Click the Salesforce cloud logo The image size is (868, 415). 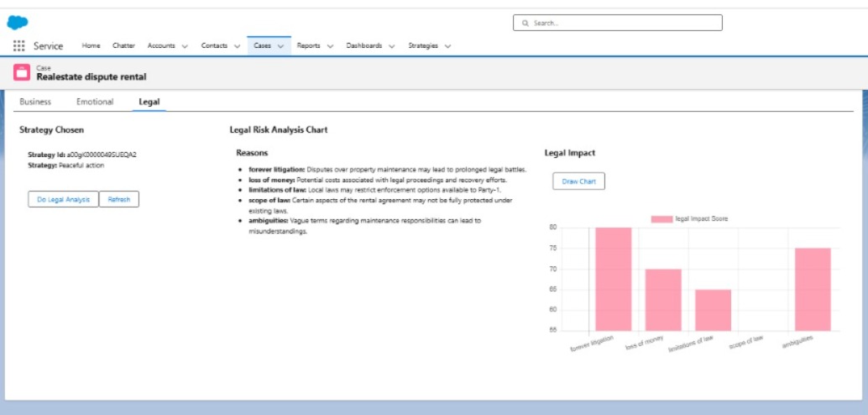click(x=18, y=23)
